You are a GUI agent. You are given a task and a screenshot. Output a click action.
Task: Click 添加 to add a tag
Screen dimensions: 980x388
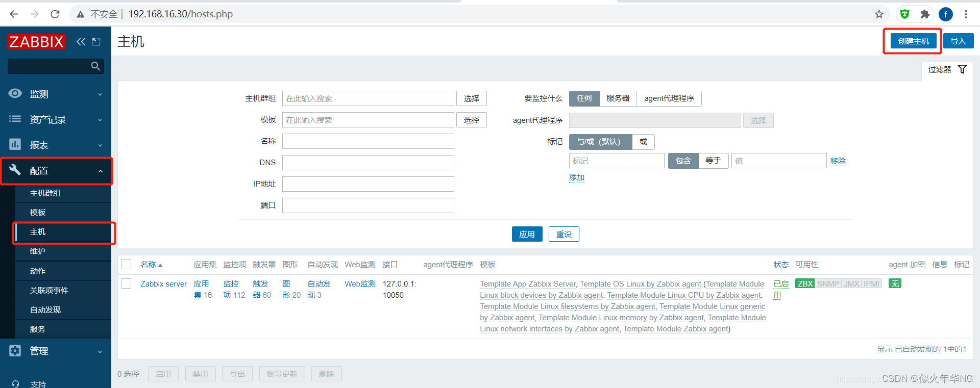[x=577, y=177]
